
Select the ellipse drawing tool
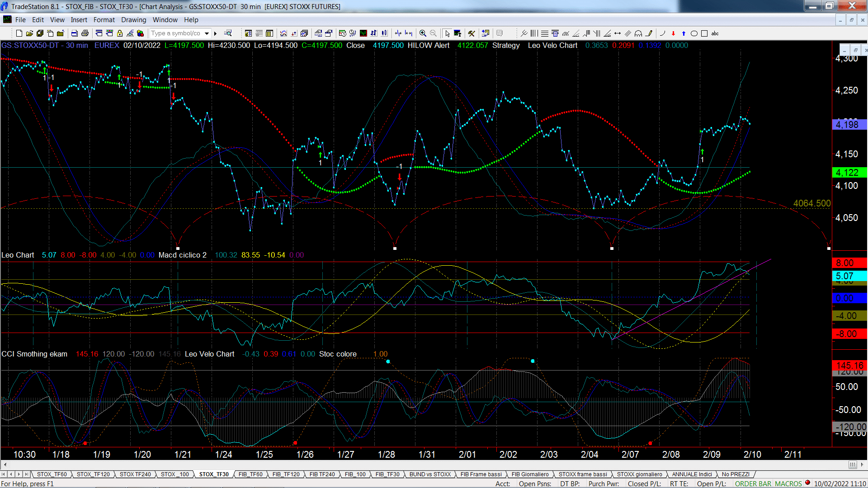click(x=694, y=33)
